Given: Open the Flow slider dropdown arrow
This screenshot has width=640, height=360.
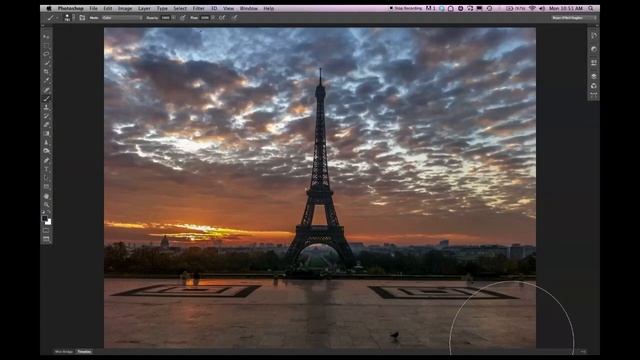Looking at the screenshot, I should point(213,18).
